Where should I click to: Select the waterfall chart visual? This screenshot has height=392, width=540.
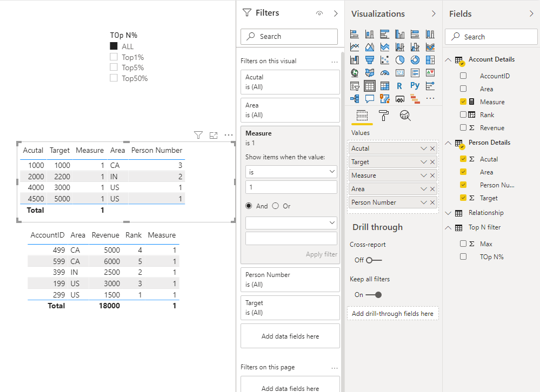[x=355, y=60]
